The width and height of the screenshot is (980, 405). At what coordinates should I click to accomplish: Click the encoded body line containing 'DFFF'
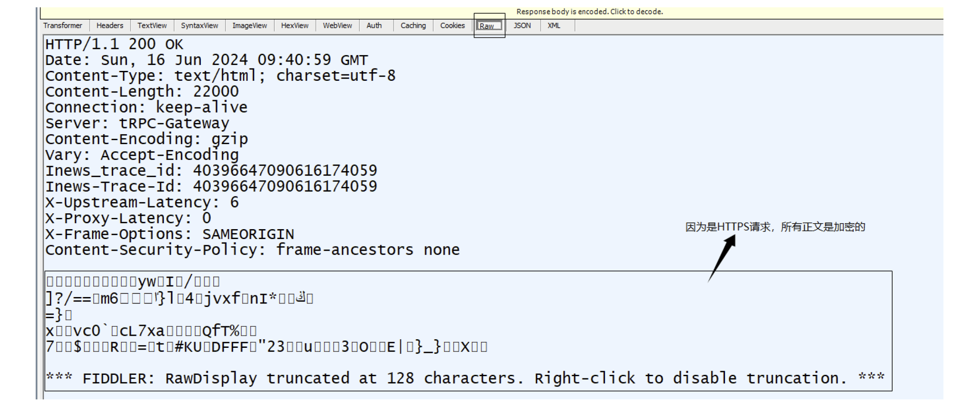click(x=267, y=347)
